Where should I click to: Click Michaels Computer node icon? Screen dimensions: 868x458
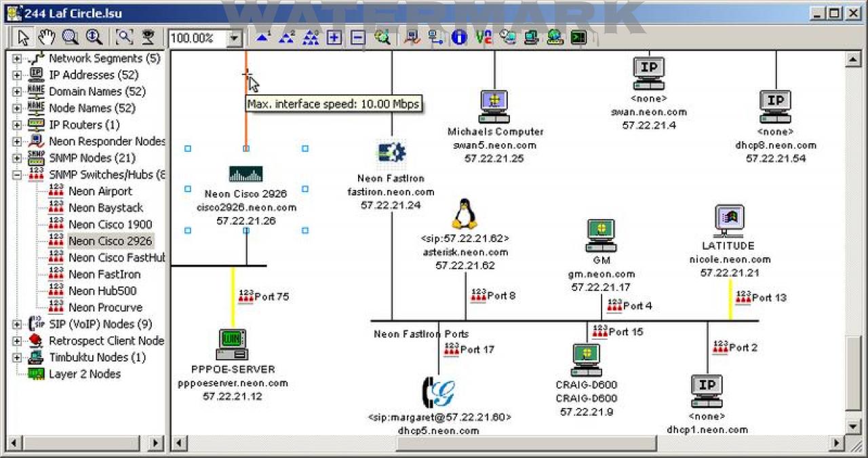(494, 107)
